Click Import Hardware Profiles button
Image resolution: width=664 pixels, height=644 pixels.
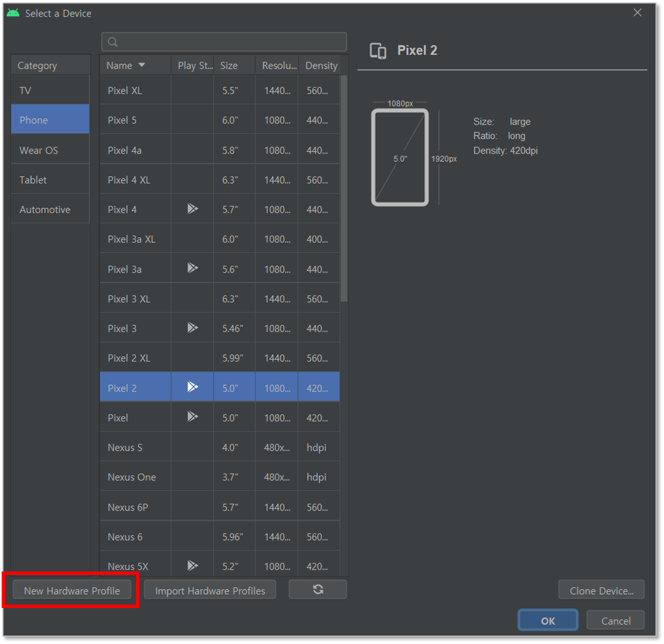tap(210, 591)
